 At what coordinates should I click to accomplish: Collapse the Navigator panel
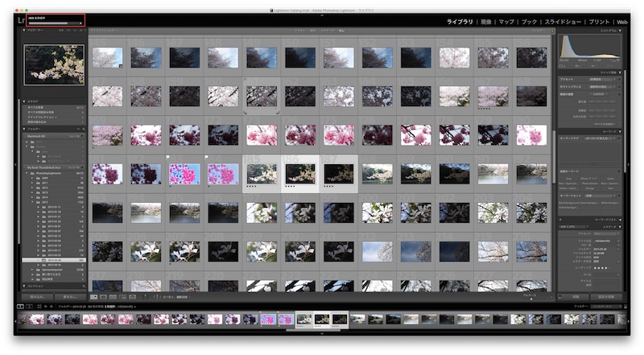click(24, 30)
